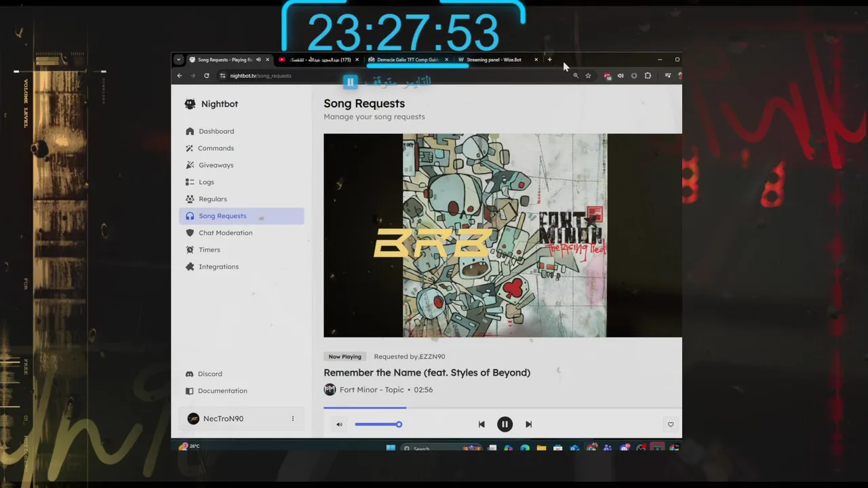Click the Fort Minor - Topic channel name

372,390
